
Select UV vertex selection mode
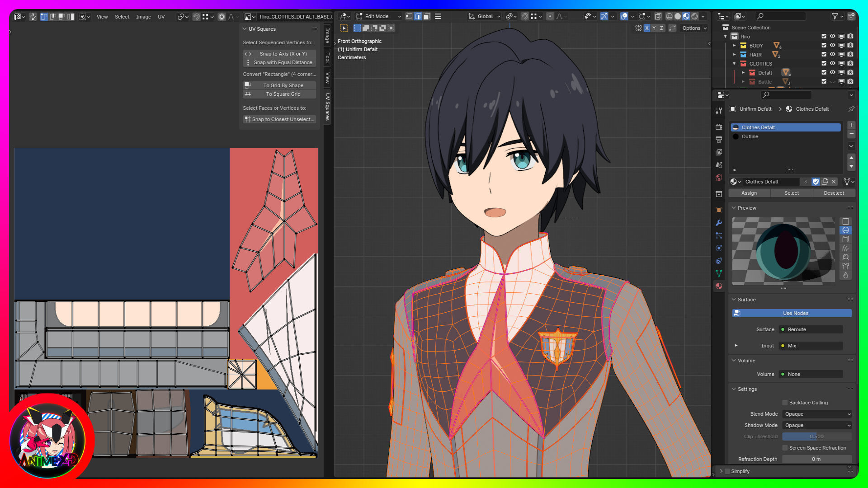pyautogui.click(x=44, y=17)
